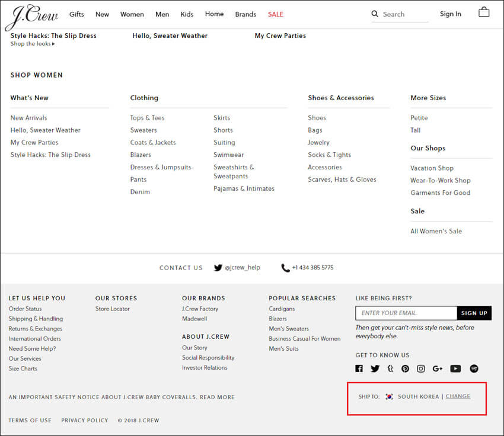Click the Twitter bird icon beside @jcrew_help

[218, 268]
